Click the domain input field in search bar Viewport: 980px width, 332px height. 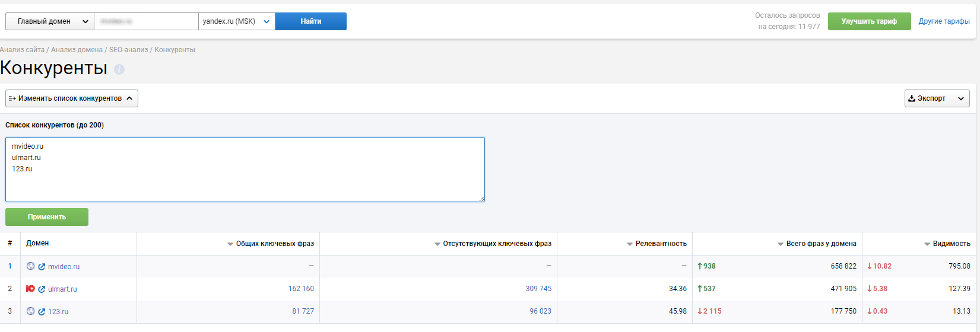click(147, 21)
